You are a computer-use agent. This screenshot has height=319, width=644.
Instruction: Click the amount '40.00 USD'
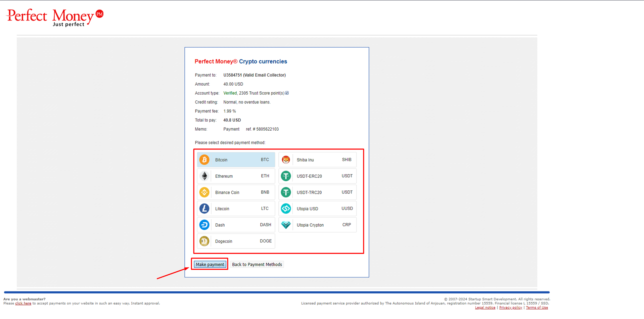[x=233, y=84]
